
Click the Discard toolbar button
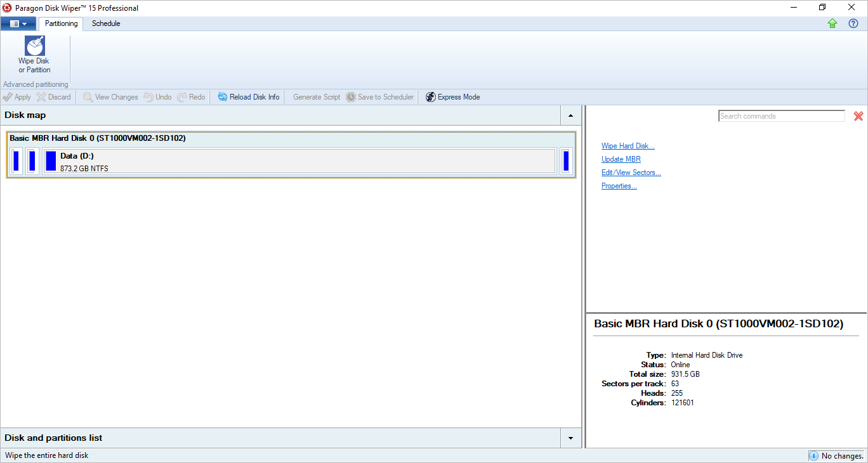pos(54,97)
